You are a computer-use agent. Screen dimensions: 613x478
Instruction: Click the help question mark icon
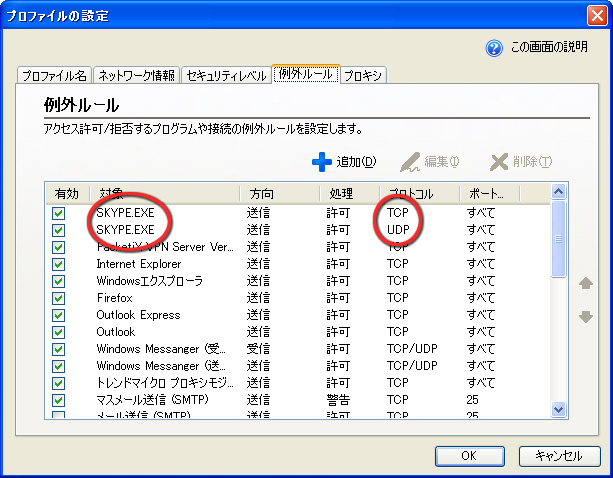pyautogui.click(x=493, y=48)
